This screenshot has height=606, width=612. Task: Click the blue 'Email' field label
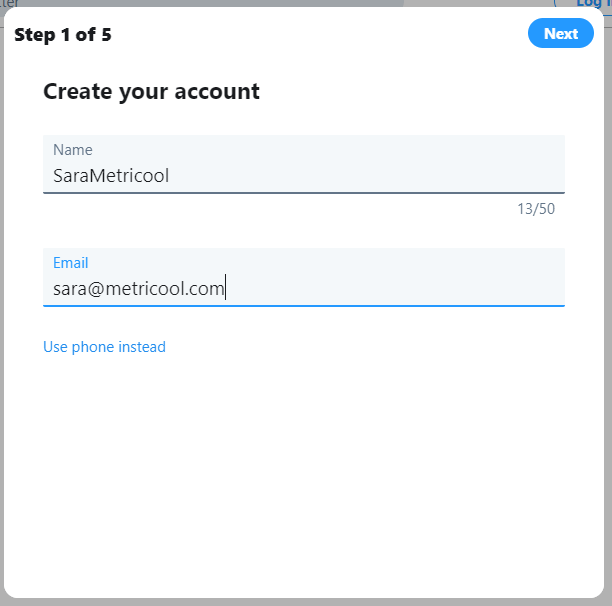[70, 263]
